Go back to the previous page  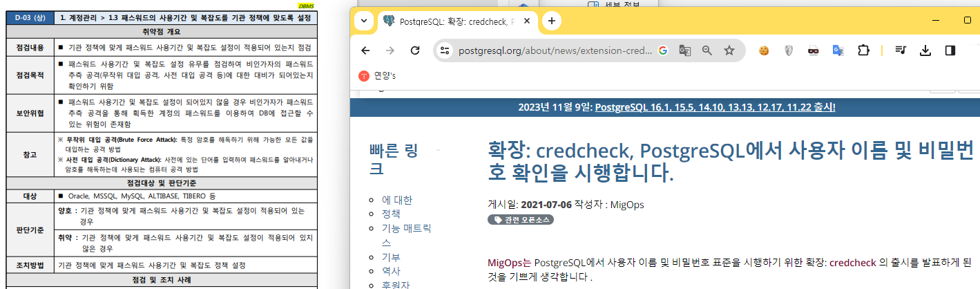point(365,50)
